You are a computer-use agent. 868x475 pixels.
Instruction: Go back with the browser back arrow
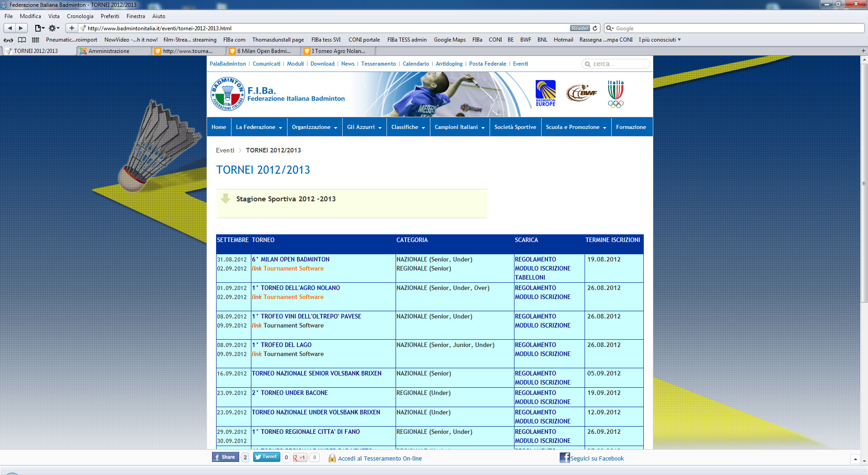click(10, 28)
